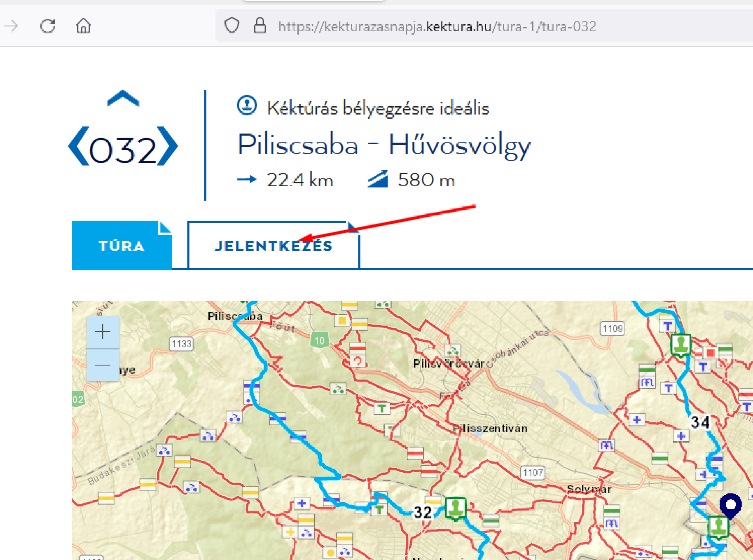Select green stamp marker beside route label 32

pos(455,508)
